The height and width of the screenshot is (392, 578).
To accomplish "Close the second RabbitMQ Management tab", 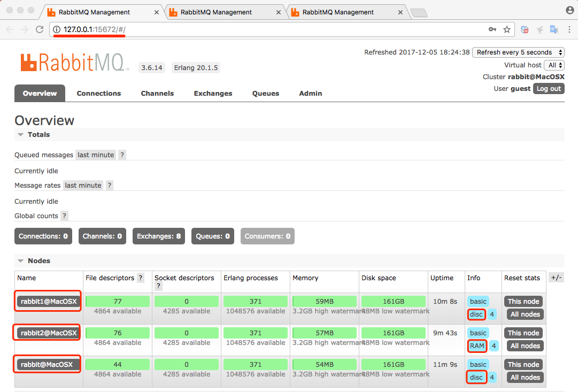I will pos(279,12).
